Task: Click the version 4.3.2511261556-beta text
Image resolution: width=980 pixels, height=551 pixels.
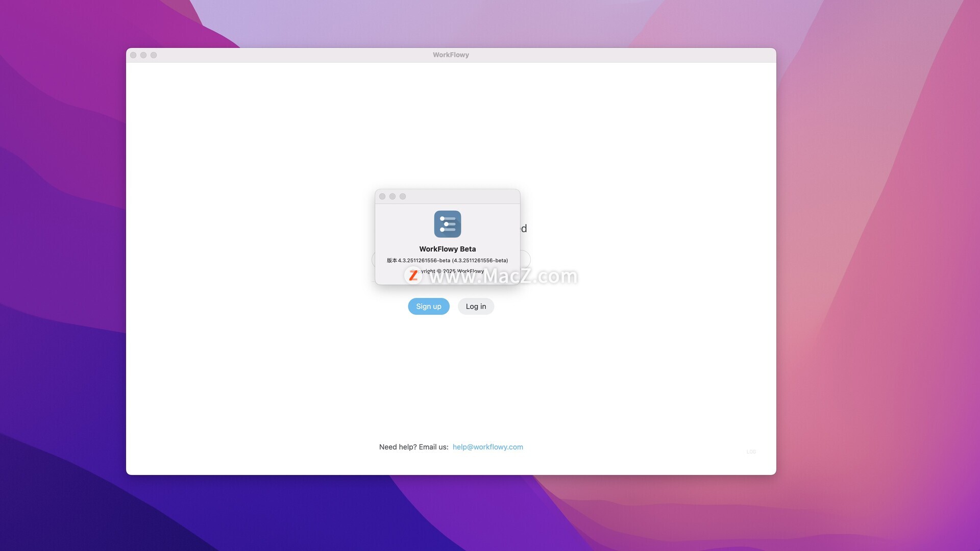Action: pyautogui.click(x=447, y=260)
